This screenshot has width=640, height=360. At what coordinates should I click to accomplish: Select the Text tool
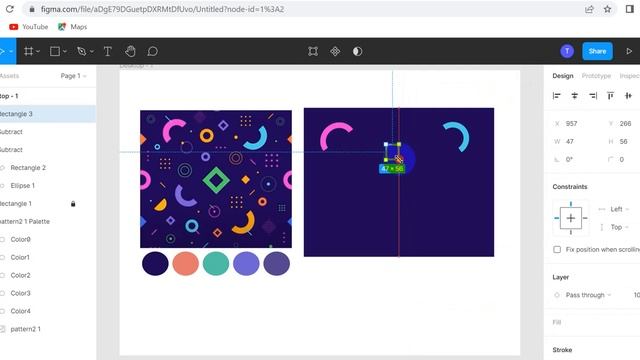(x=108, y=51)
